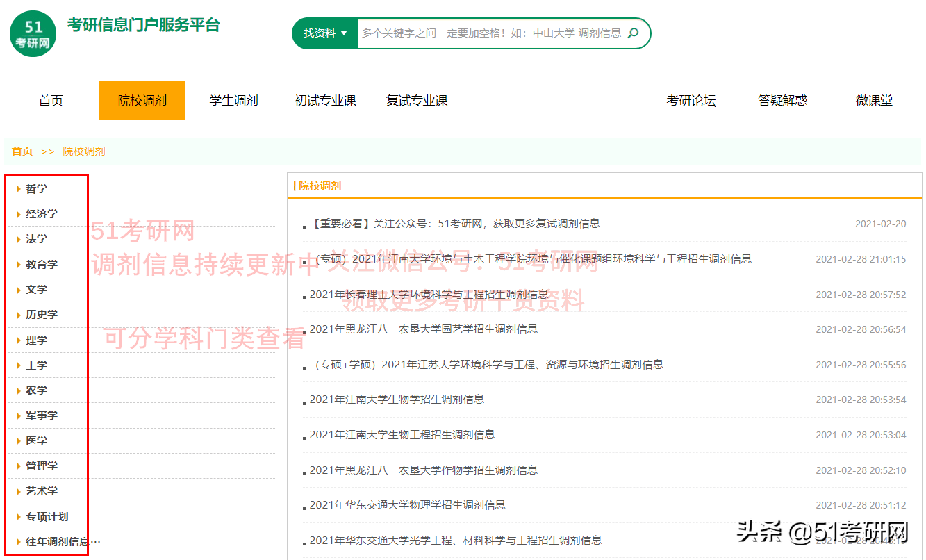Switch to the 复试专业课 tab
The height and width of the screenshot is (560, 926).
416,100
